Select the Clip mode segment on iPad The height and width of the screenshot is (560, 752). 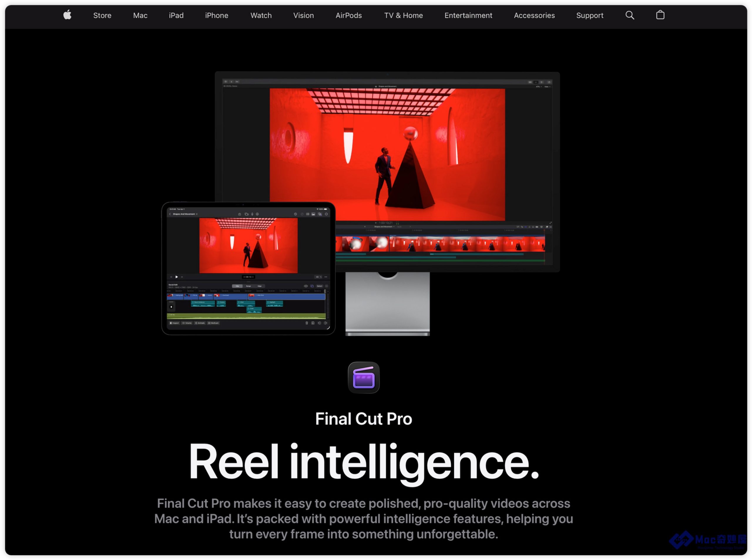(x=237, y=286)
